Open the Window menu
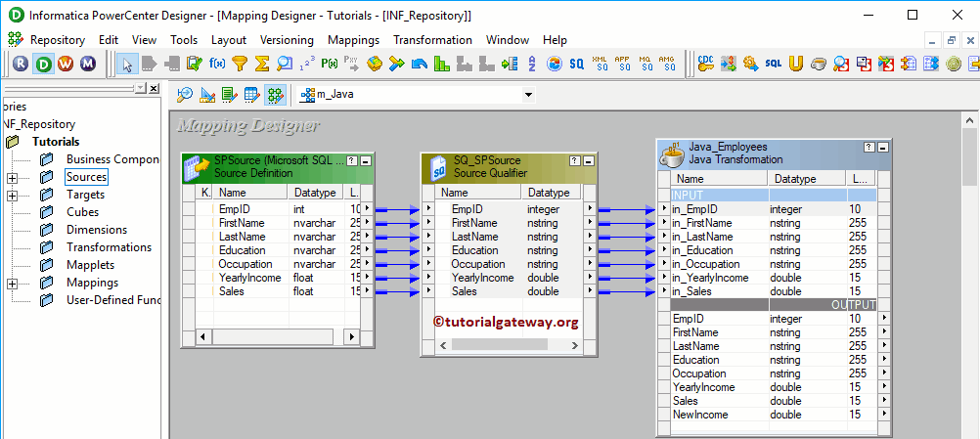The image size is (980, 439). point(508,40)
